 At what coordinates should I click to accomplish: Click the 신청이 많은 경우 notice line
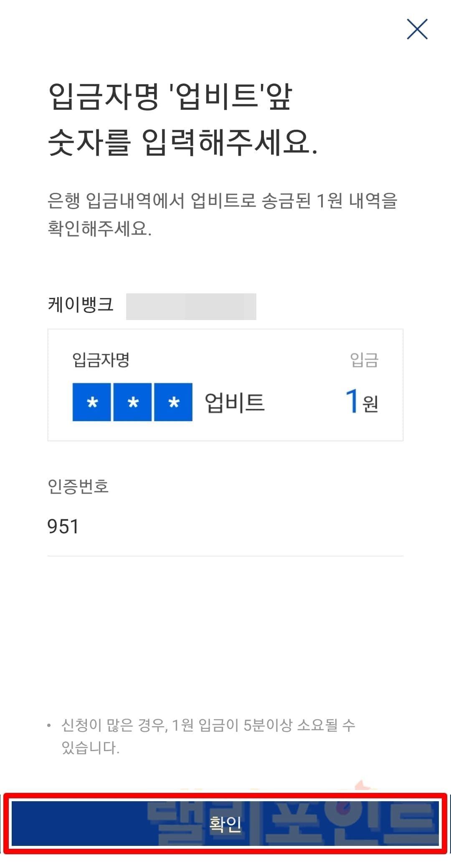[208, 725]
